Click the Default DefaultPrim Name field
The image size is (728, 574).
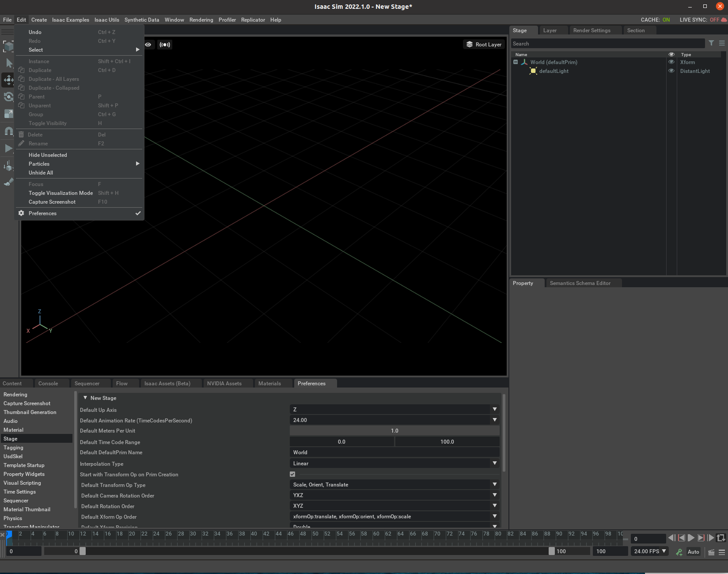tap(394, 452)
